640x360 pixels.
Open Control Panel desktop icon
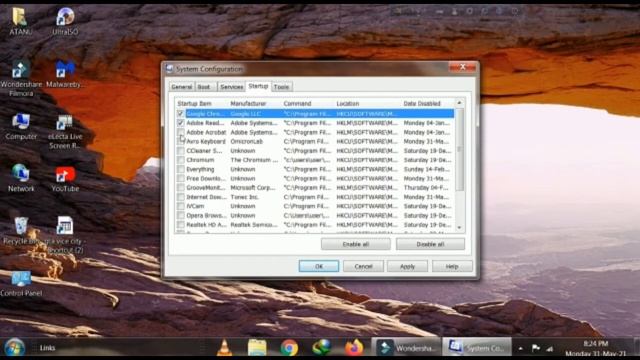tap(21, 283)
